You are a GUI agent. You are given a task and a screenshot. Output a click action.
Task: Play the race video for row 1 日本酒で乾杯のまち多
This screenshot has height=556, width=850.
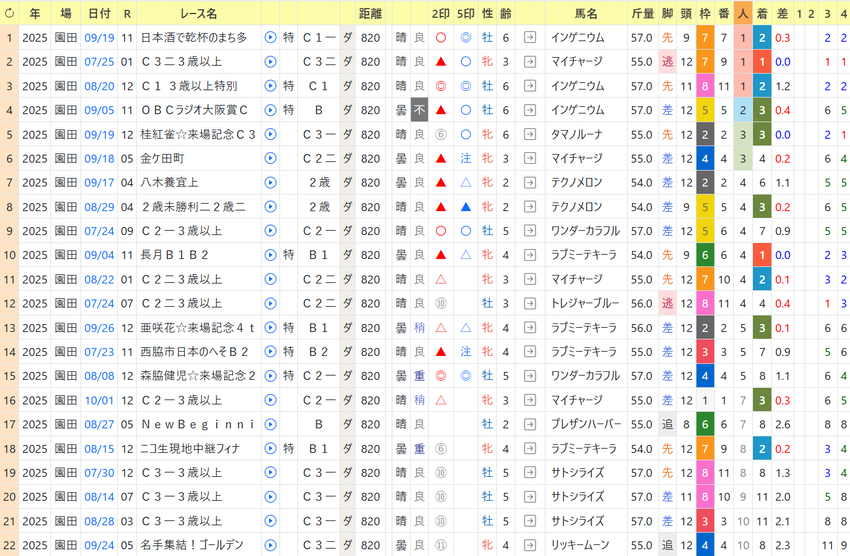click(x=270, y=37)
